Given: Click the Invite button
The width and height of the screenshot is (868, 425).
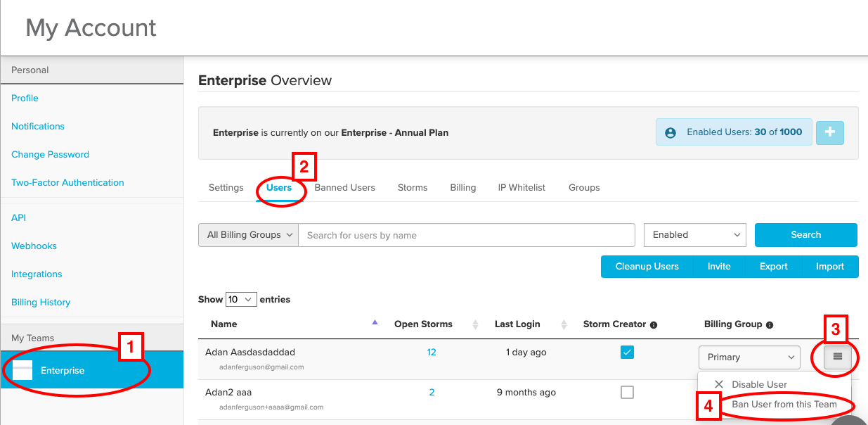Looking at the screenshot, I should pos(719,267).
